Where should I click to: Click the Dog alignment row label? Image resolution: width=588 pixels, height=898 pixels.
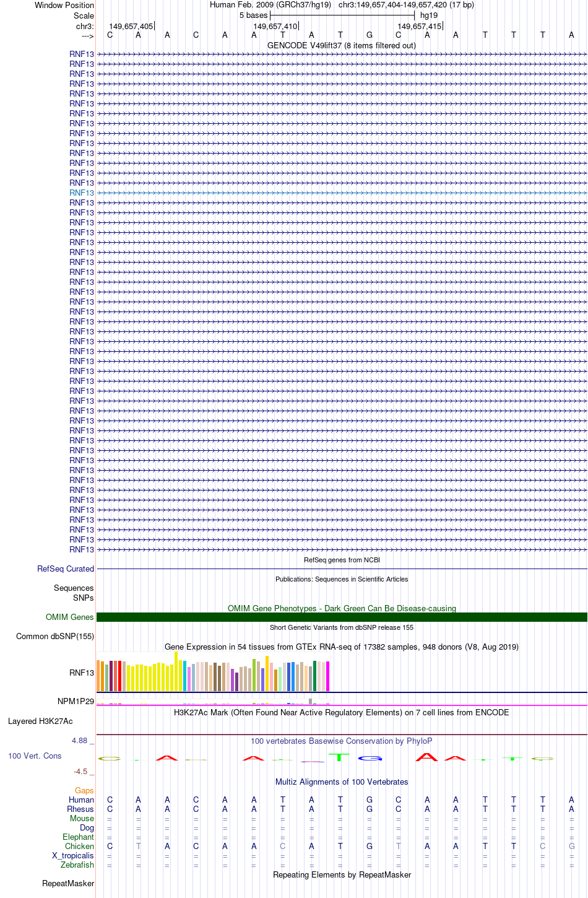click(x=87, y=827)
